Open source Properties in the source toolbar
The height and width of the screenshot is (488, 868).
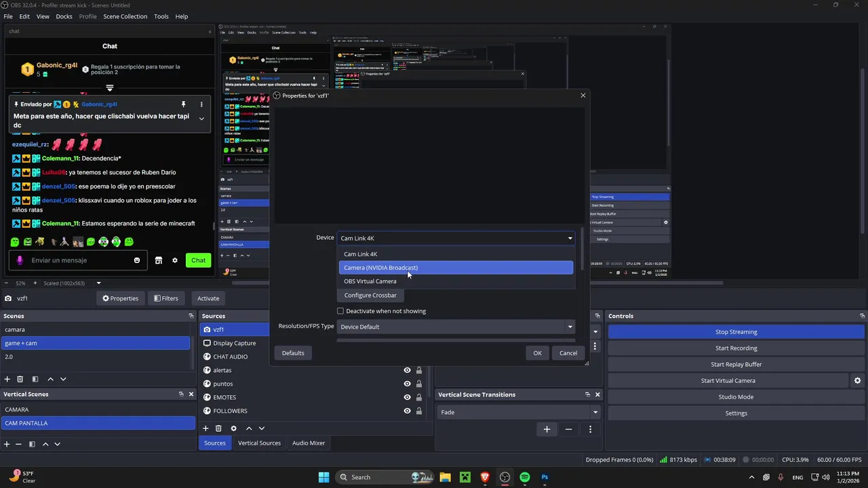tap(120, 298)
